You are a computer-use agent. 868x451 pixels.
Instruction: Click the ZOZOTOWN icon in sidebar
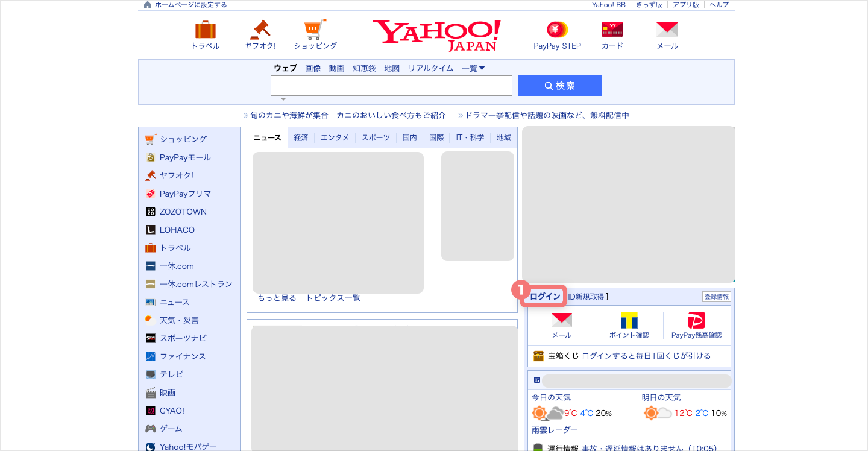click(x=151, y=212)
